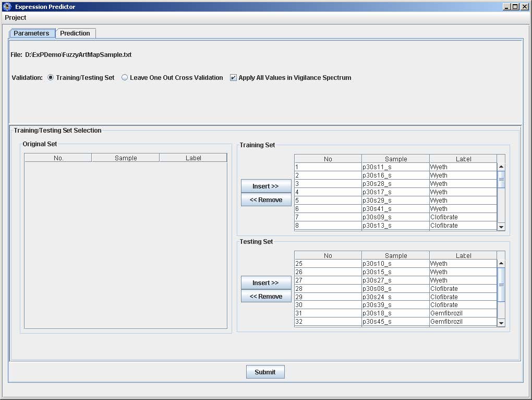This screenshot has height=400, width=532.
Task: Select testing sample p30s08_s
Action: tap(395, 289)
